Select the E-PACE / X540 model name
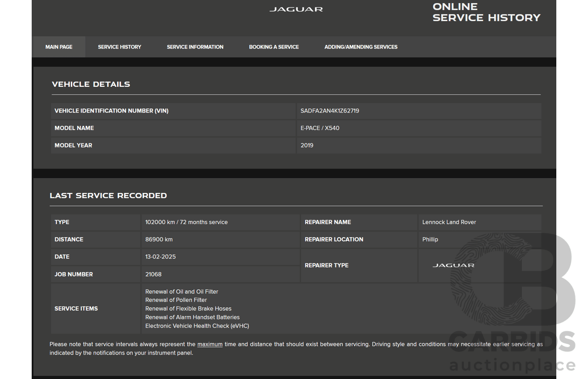Viewport: 588px width, 379px height. click(320, 128)
